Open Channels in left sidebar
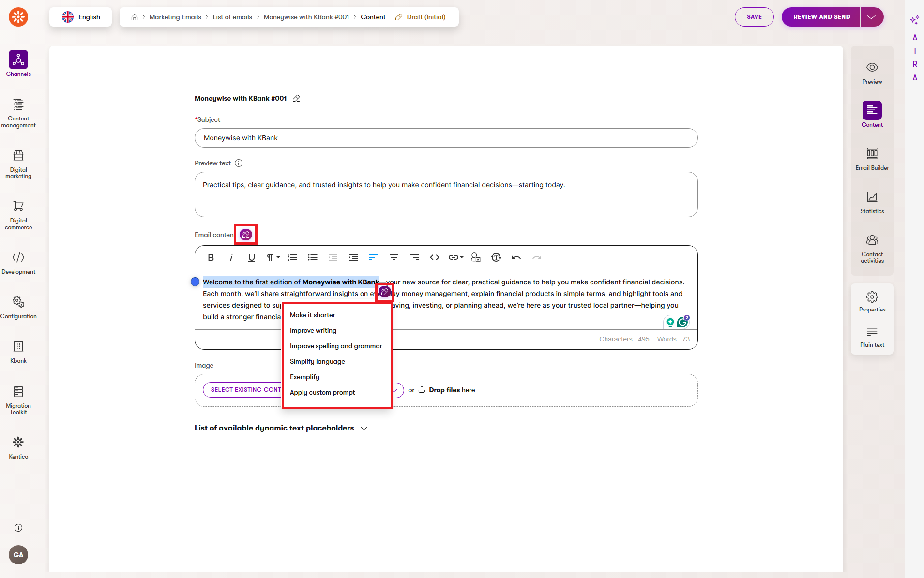Image resolution: width=924 pixels, height=578 pixels. pyautogui.click(x=18, y=64)
